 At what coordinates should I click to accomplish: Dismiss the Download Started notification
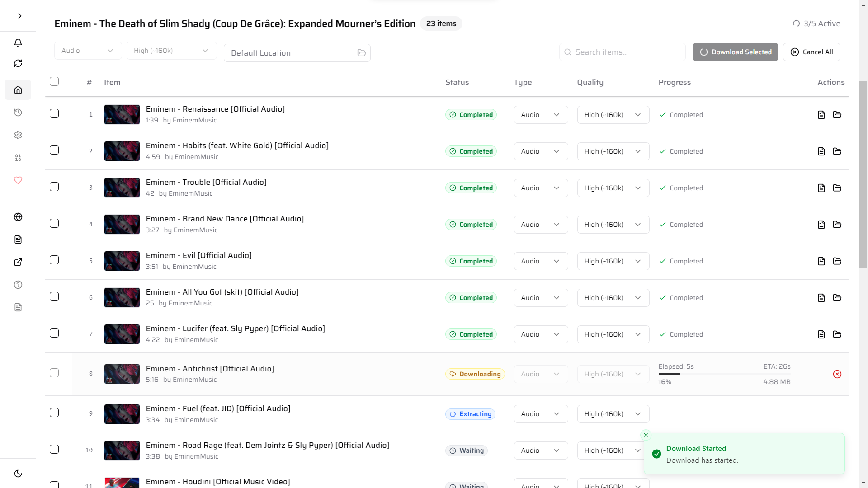[x=646, y=435]
